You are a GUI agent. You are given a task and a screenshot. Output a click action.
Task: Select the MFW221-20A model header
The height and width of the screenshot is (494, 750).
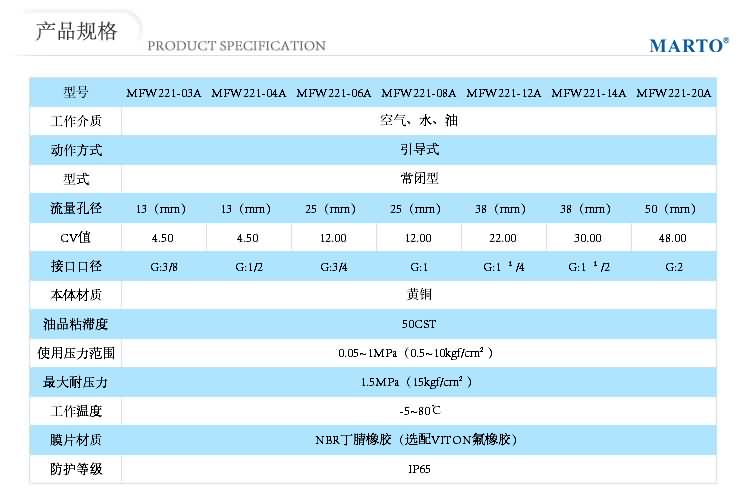pyautogui.click(x=673, y=93)
